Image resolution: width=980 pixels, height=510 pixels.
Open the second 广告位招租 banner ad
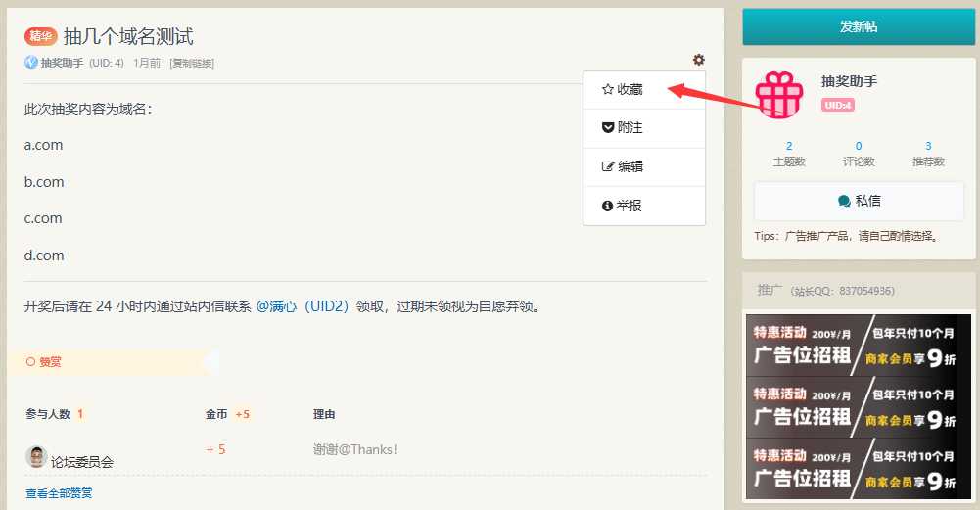point(859,407)
